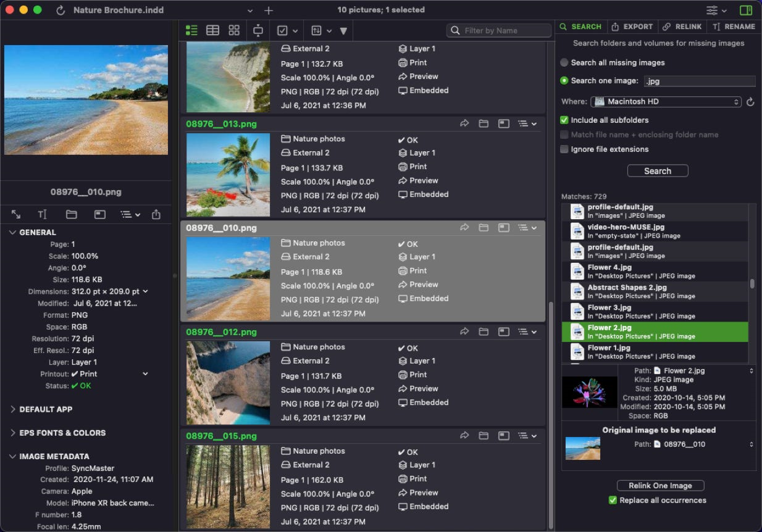Click the Filter by Name field
The height and width of the screenshot is (532, 762).
click(x=499, y=30)
